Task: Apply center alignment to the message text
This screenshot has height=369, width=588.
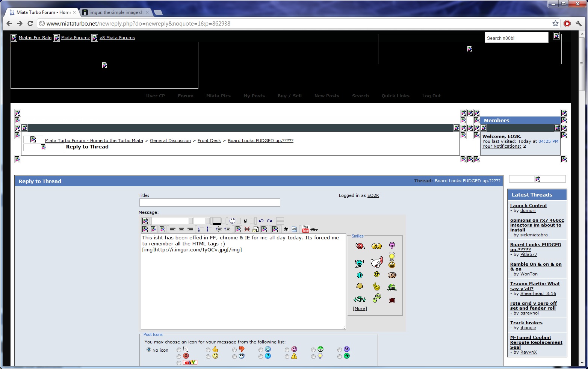Action: click(x=181, y=229)
